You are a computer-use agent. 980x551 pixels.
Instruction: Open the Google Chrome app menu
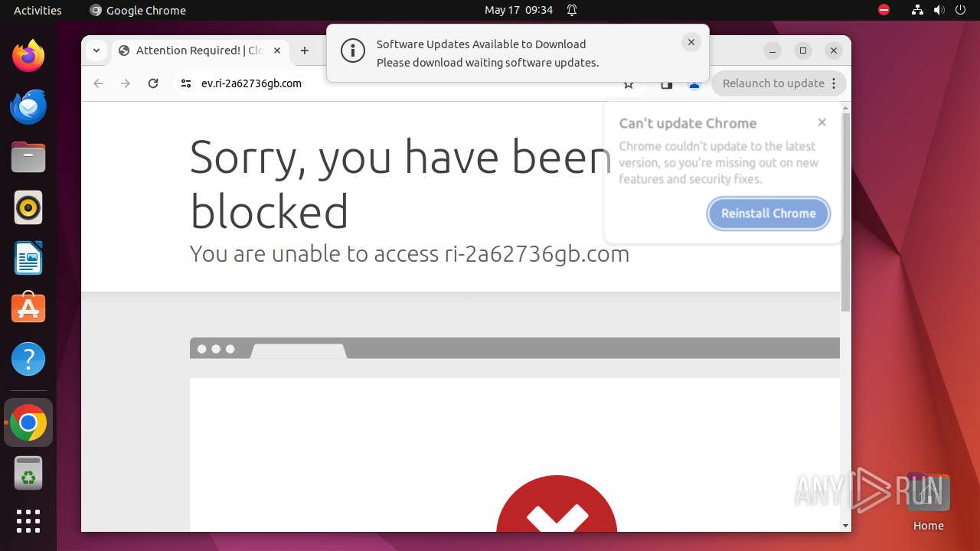(138, 10)
